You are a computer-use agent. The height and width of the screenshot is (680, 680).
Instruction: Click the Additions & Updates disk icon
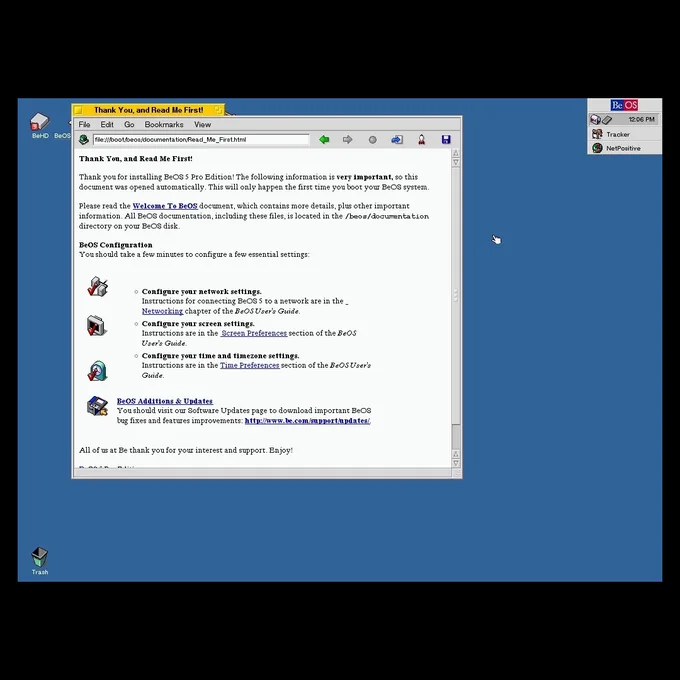pyautogui.click(x=97, y=406)
